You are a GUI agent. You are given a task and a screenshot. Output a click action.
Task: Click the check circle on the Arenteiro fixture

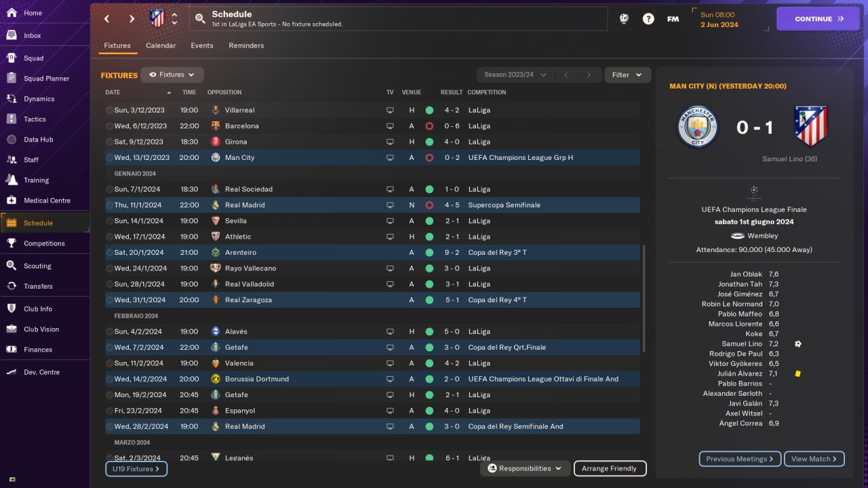point(109,252)
